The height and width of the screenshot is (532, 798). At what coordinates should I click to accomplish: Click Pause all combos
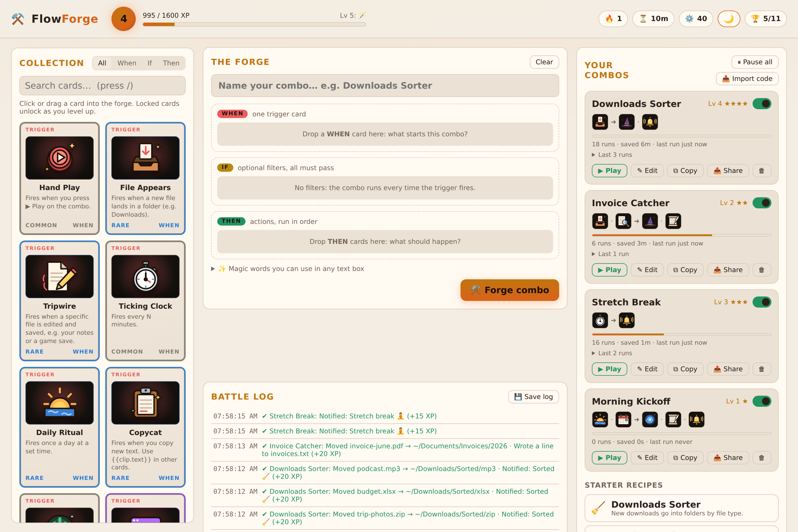pyautogui.click(x=755, y=62)
